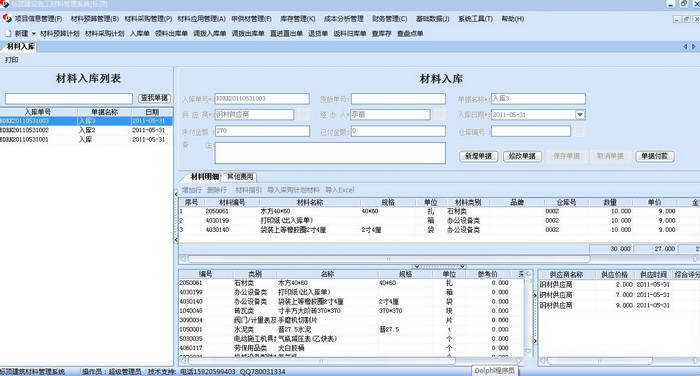Click the receipt list search input
Screen dimensions: 700x376
[69, 98]
